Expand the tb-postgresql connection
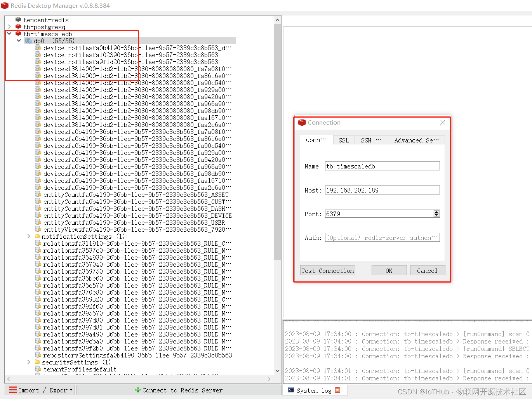The width and height of the screenshot is (532, 399). (9, 26)
